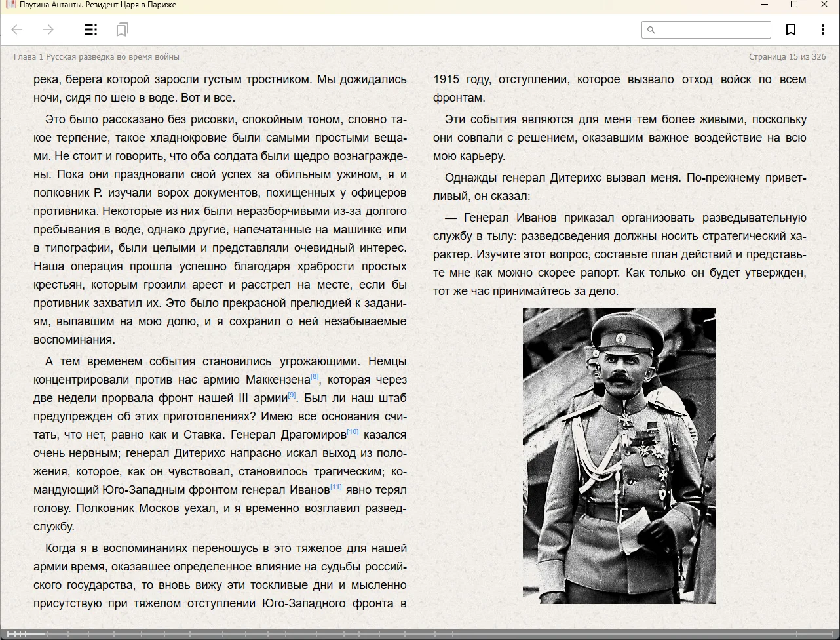
Task: Click the magnifier search icon
Action: [651, 30]
